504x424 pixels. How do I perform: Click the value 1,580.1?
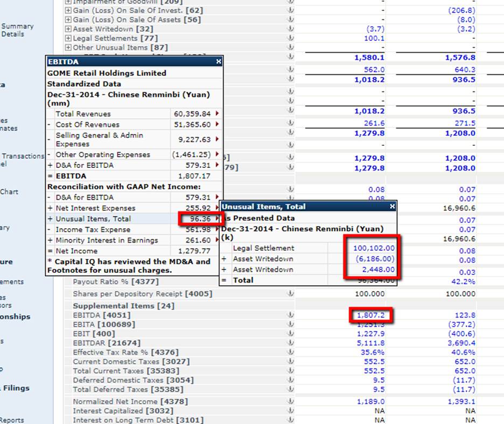tap(369, 58)
